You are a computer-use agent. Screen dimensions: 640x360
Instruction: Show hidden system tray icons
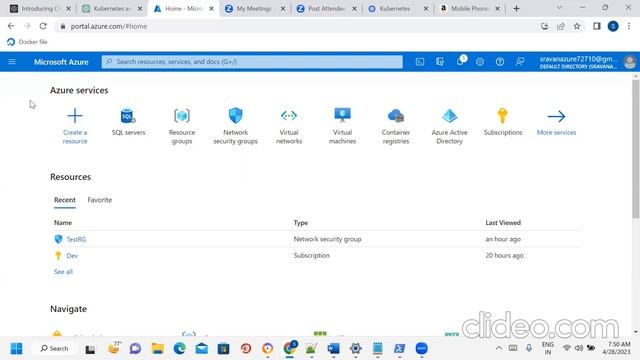pos(498,348)
